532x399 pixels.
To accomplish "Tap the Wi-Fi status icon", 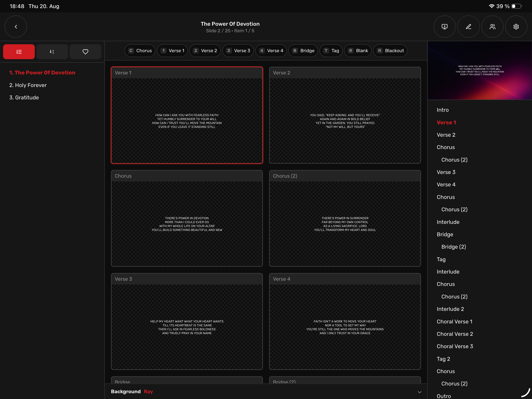I will (x=492, y=6).
